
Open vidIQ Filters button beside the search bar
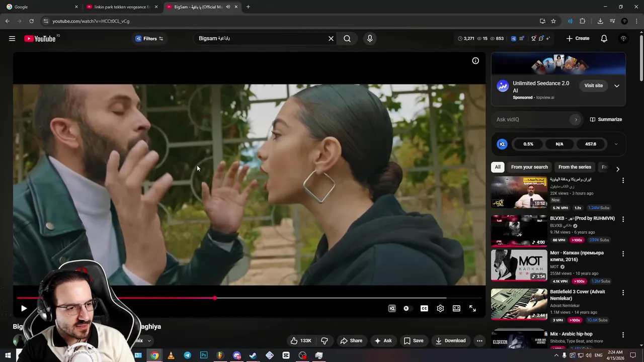tap(149, 39)
